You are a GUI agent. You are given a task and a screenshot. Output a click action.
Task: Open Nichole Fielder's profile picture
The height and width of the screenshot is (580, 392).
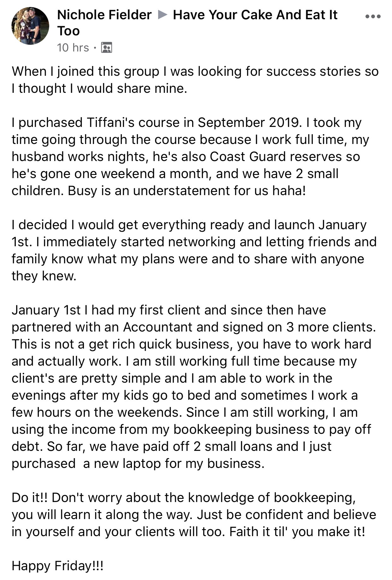[x=30, y=26]
